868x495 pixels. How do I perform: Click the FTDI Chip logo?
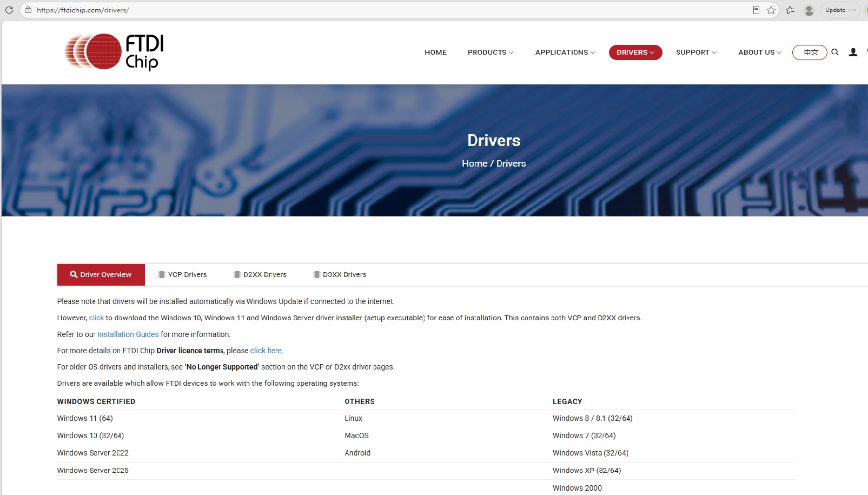click(114, 52)
